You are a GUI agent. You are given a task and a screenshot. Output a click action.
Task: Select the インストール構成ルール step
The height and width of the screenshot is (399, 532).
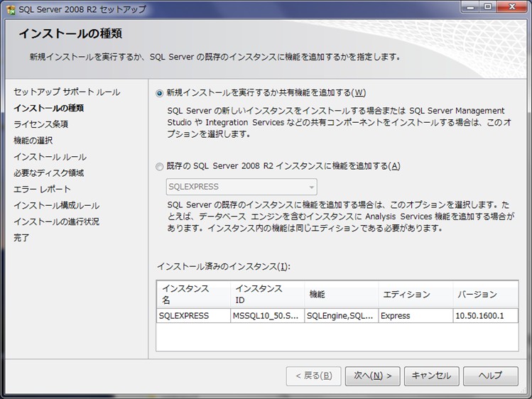coord(56,205)
